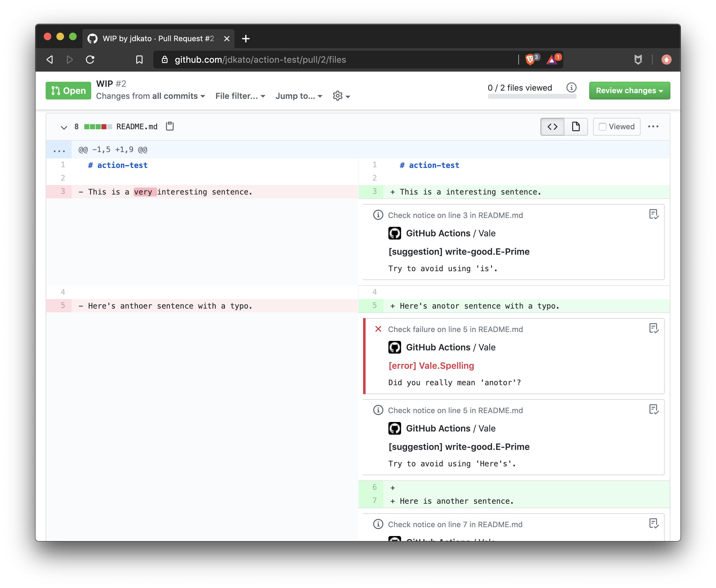Open the three-dot overflow menu for README.md
Viewport: 716px width, 588px height.
click(x=654, y=126)
